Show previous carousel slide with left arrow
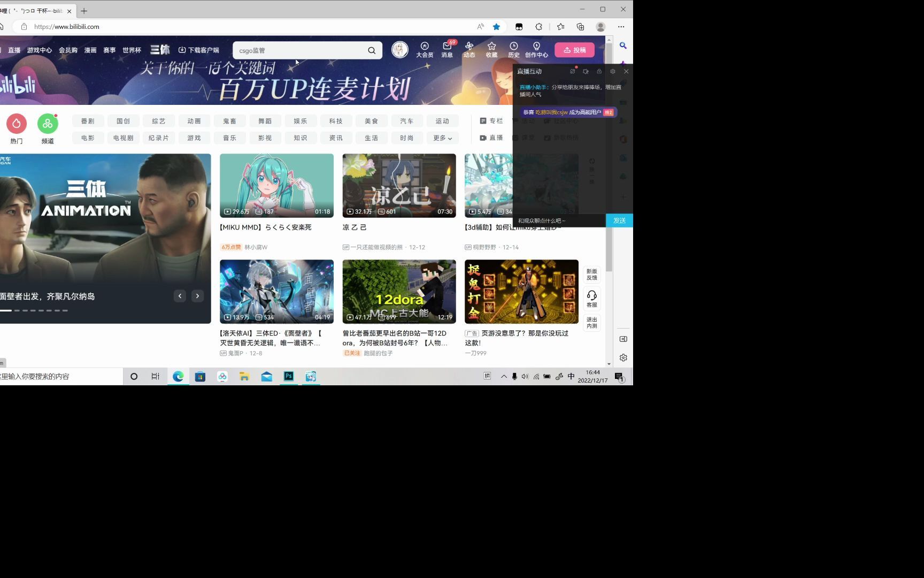Screen dimensions: 924x578 click(x=180, y=296)
